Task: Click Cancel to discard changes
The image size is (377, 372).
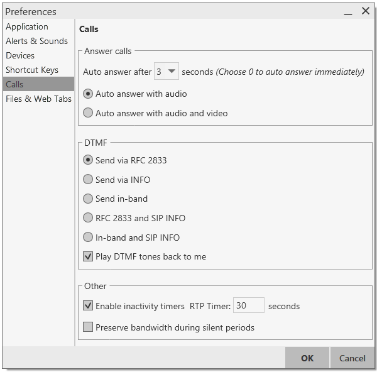Action: pos(352,358)
